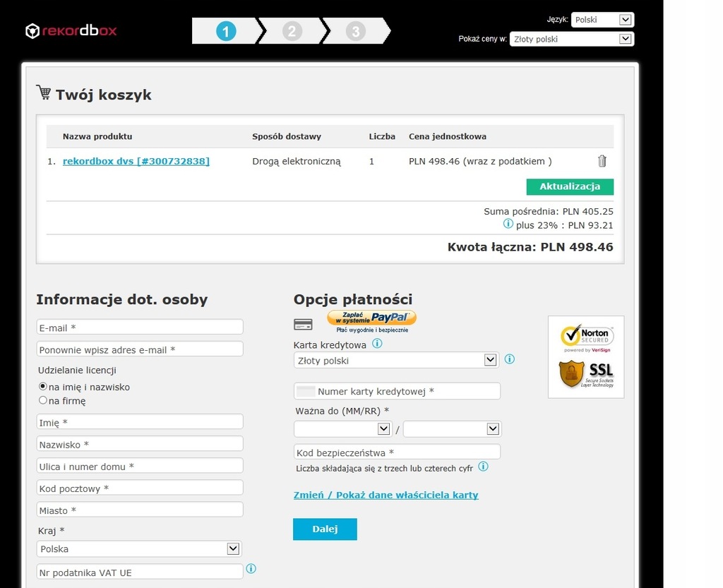Focus 'Numer karty kredytowej' field
The width and height of the screenshot is (723, 588).
[x=397, y=391]
